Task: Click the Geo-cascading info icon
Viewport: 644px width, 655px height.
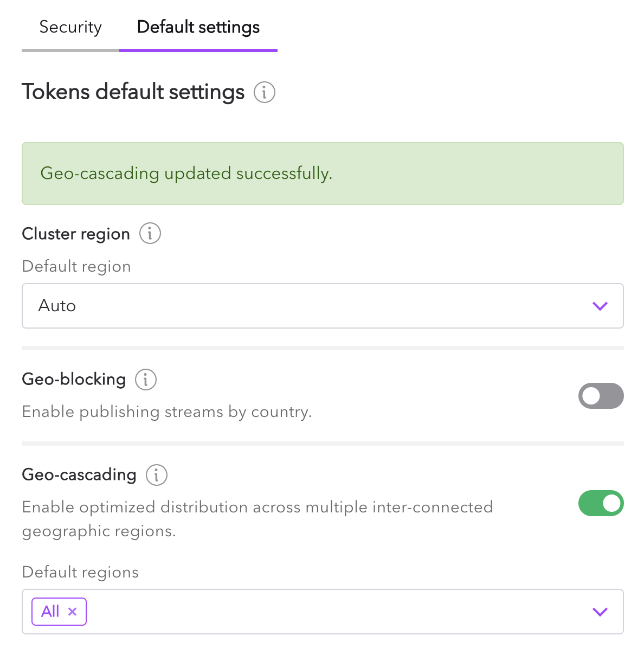Action: pyautogui.click(x=157, y=475)
